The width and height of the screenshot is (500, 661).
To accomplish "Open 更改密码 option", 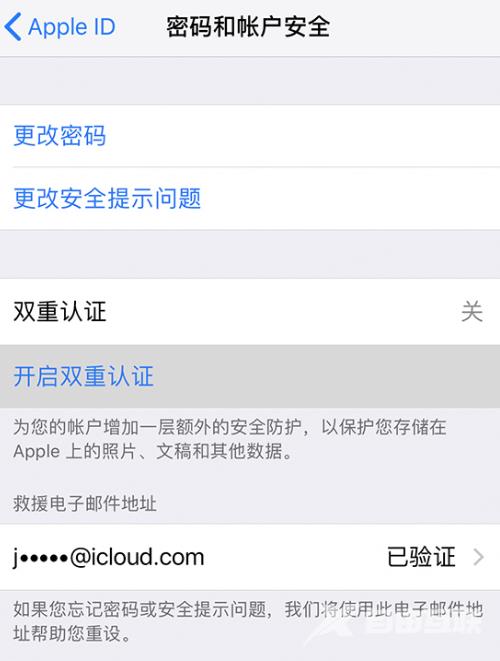I will 250,136.
